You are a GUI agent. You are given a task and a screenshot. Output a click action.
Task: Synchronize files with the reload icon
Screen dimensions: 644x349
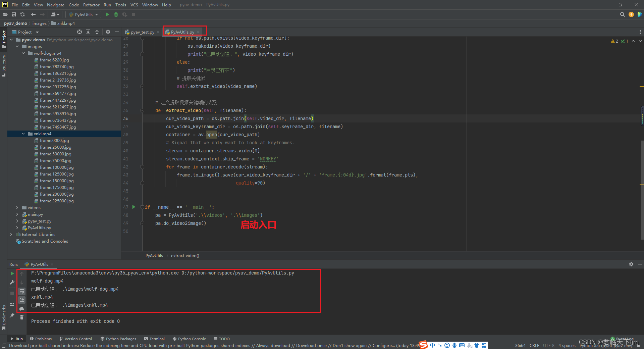(x=22, y=14)
